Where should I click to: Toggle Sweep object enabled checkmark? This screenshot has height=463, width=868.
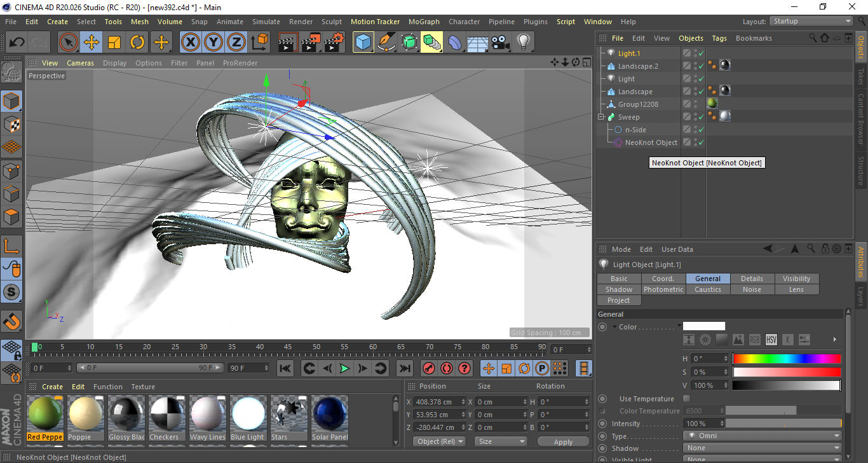point(701,117)
